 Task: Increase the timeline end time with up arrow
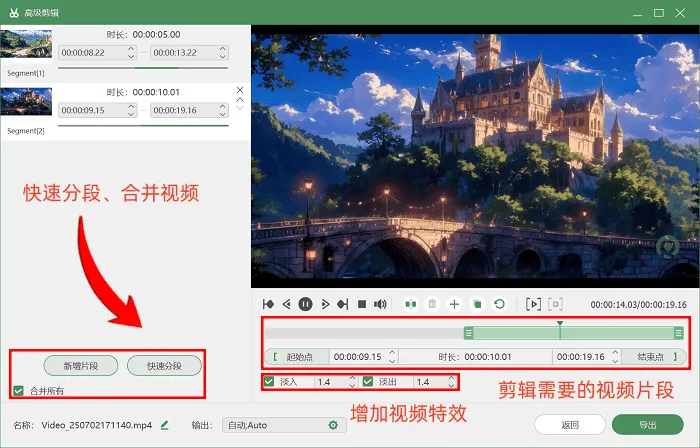tap(615, 353)
